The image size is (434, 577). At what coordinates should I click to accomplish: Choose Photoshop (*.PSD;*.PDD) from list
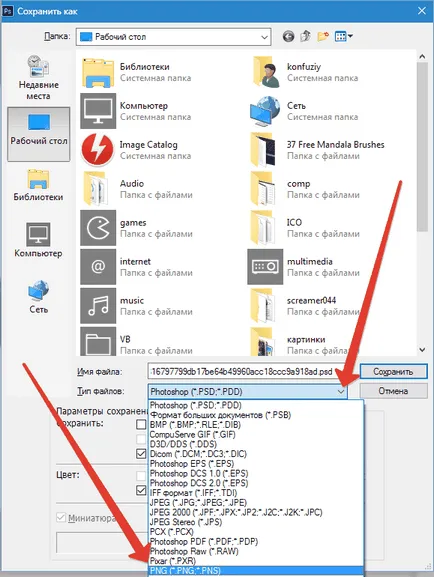click(x=255, y=405)
